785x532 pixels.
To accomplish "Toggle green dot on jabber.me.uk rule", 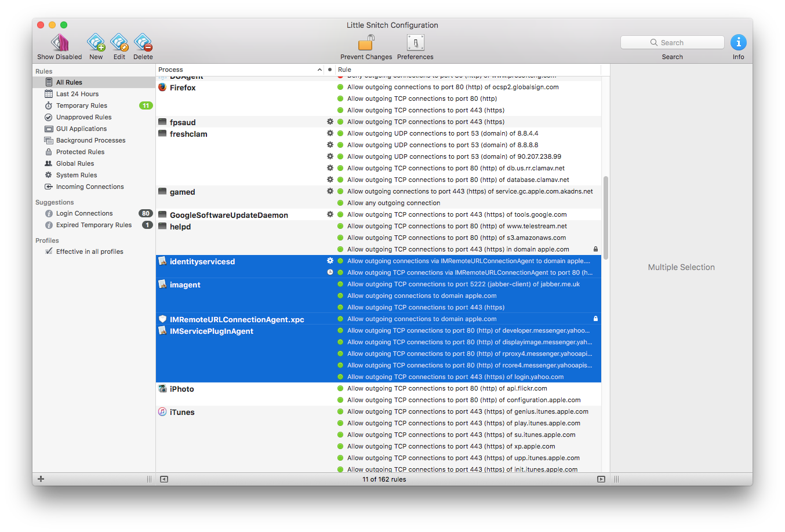I will coord(340,284).
